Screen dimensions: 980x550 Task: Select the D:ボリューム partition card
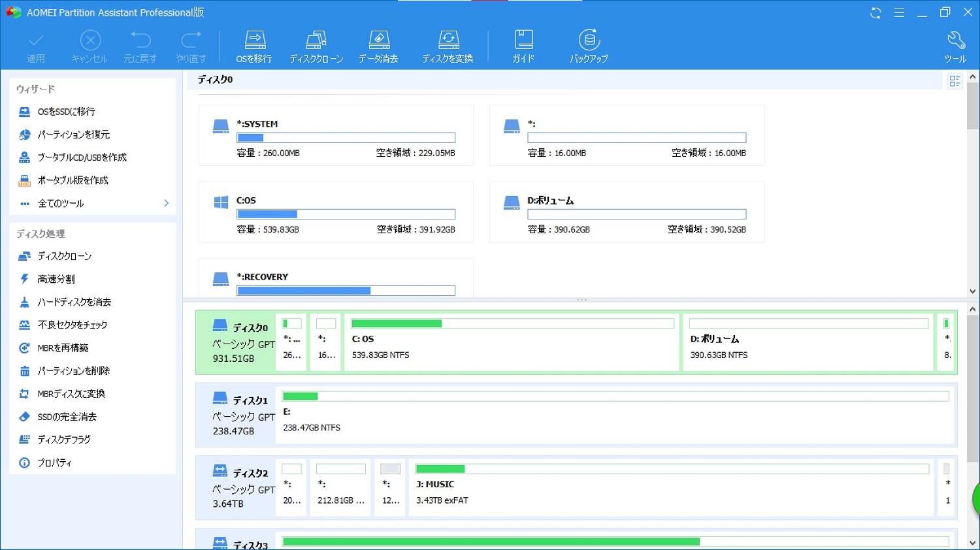(627, 212)
